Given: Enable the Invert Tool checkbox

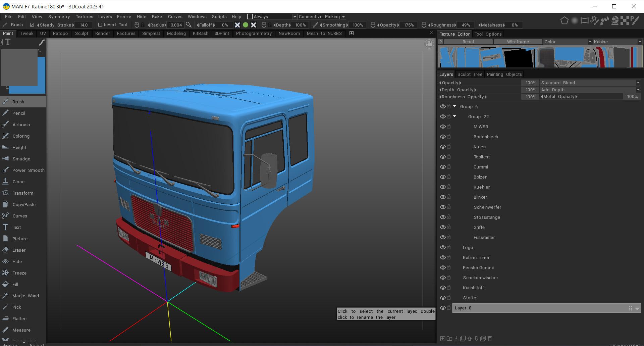Looking at the screenshot, I should click(100, 25).
